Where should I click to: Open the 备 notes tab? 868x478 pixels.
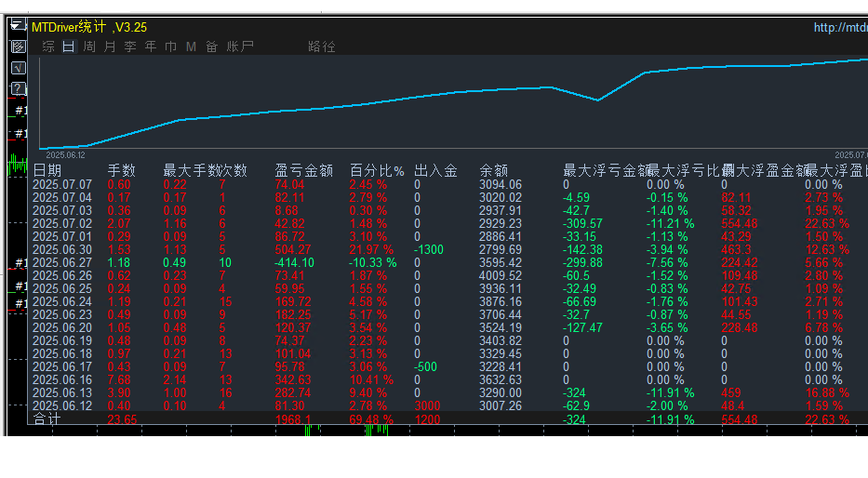211,46
